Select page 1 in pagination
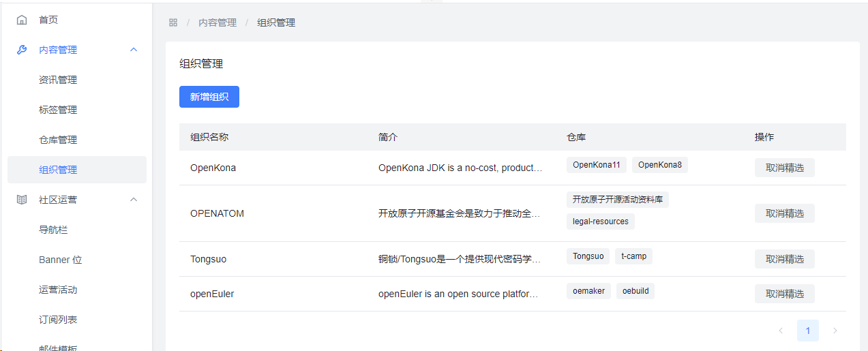 808,331
